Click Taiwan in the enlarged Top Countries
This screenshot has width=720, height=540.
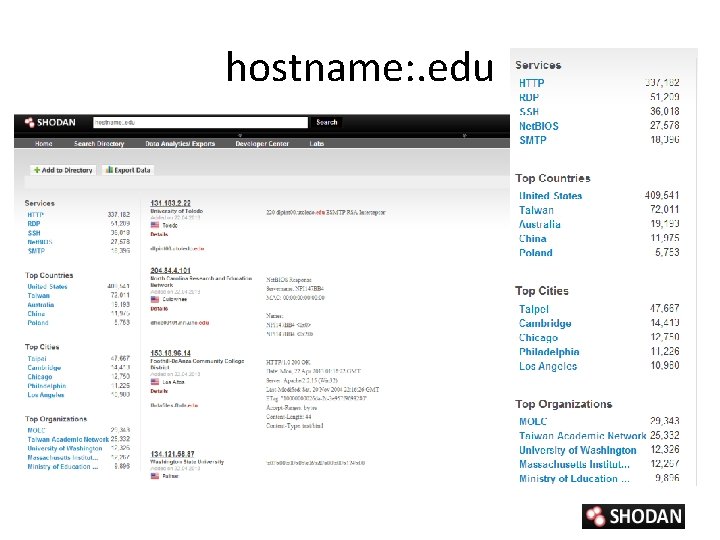[536, 210]
